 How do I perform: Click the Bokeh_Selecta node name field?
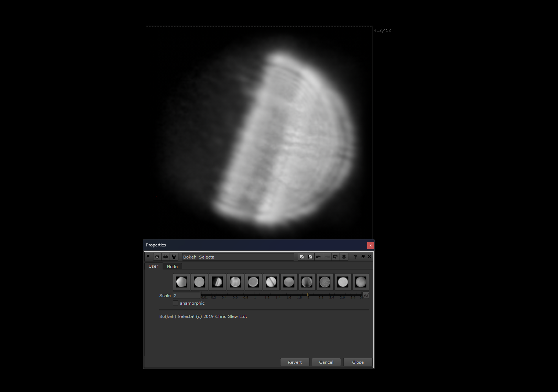[x=238, y=257]
